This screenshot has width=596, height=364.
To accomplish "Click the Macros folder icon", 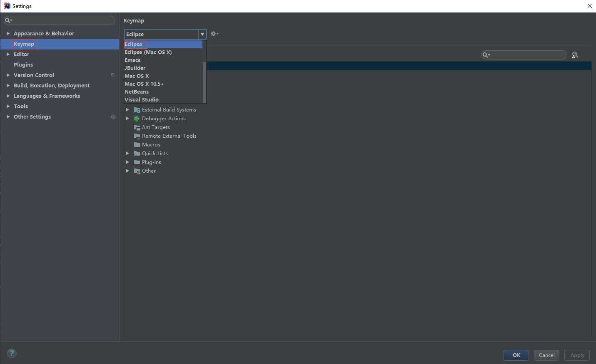I will (137, 145).
